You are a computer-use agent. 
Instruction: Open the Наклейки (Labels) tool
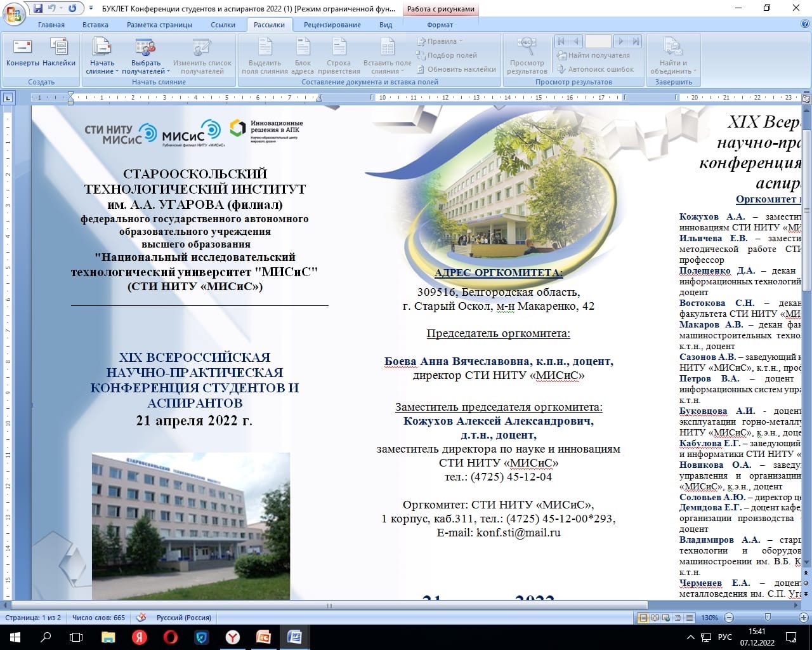[59, 53]
